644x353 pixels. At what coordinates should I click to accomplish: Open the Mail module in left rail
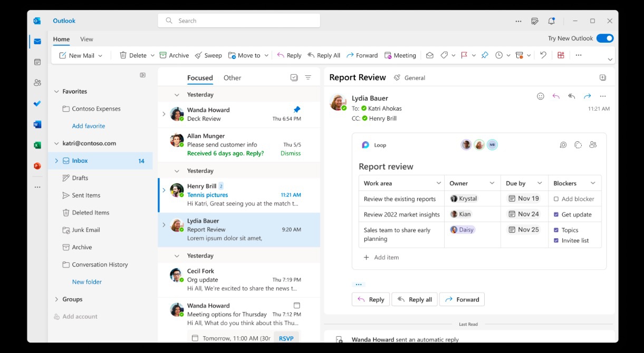pyautogui.click(x=37, y=42)
